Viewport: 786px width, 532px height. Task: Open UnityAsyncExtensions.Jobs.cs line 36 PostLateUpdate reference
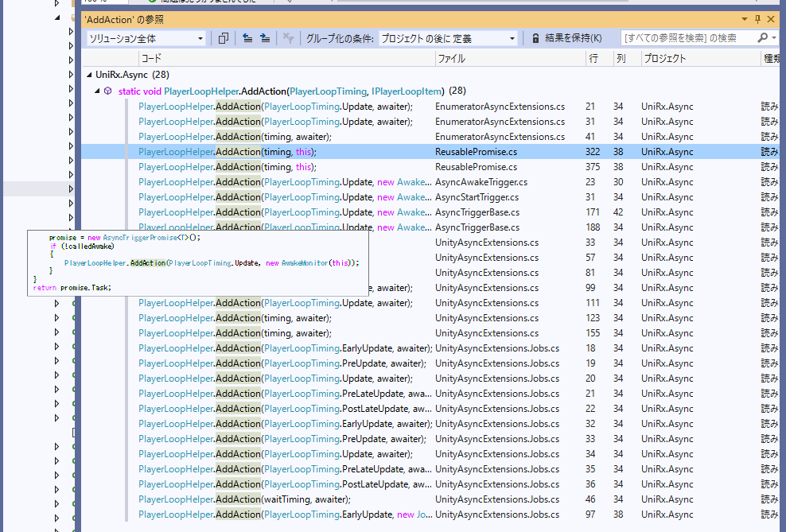click(x=430, y=484)
